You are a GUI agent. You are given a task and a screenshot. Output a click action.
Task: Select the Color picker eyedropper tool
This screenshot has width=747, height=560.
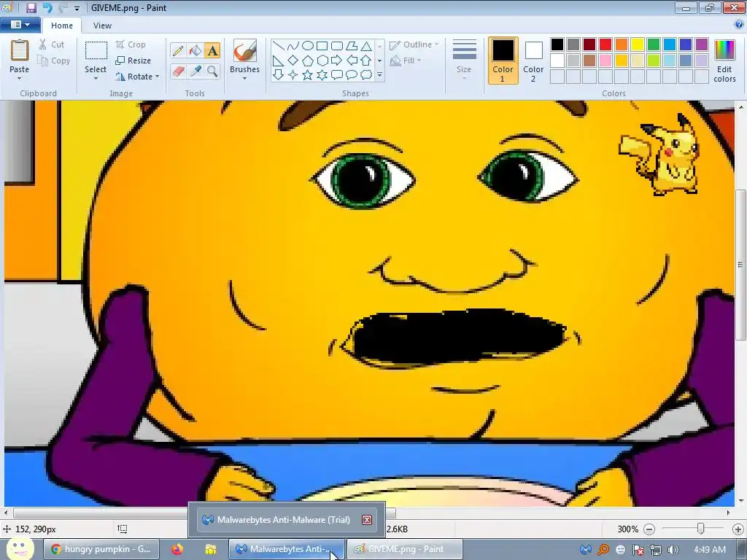point(195,71)
